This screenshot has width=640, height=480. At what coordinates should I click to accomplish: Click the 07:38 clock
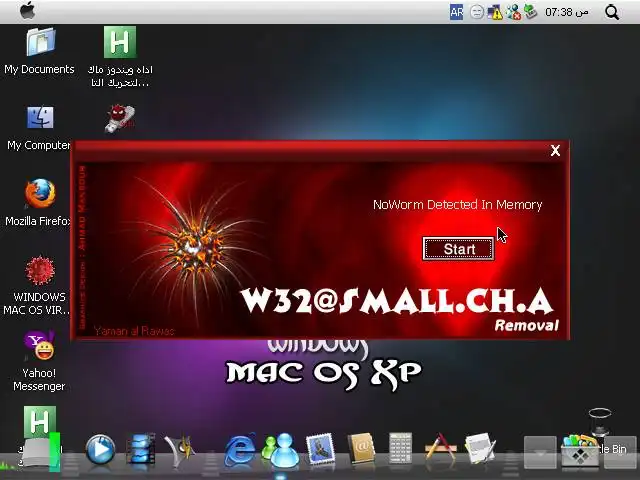567,12
